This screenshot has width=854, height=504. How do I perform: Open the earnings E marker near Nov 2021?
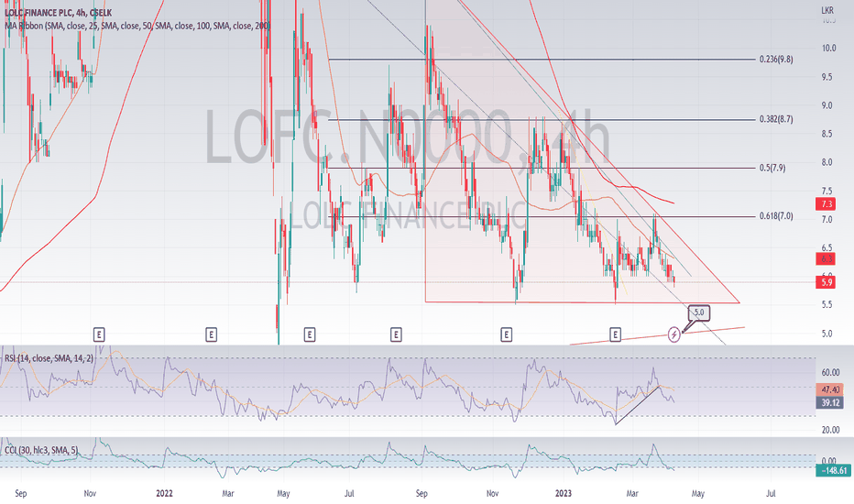coord(99,334)
